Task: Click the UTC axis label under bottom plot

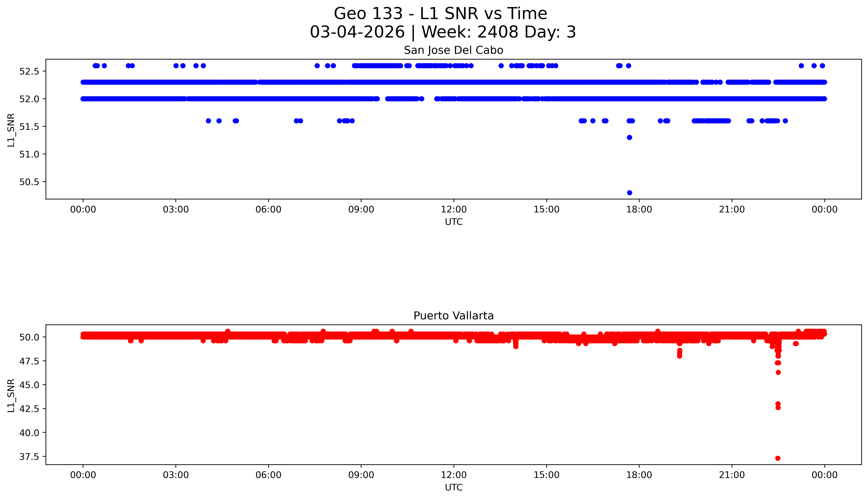Action: [x=454, y=487]
